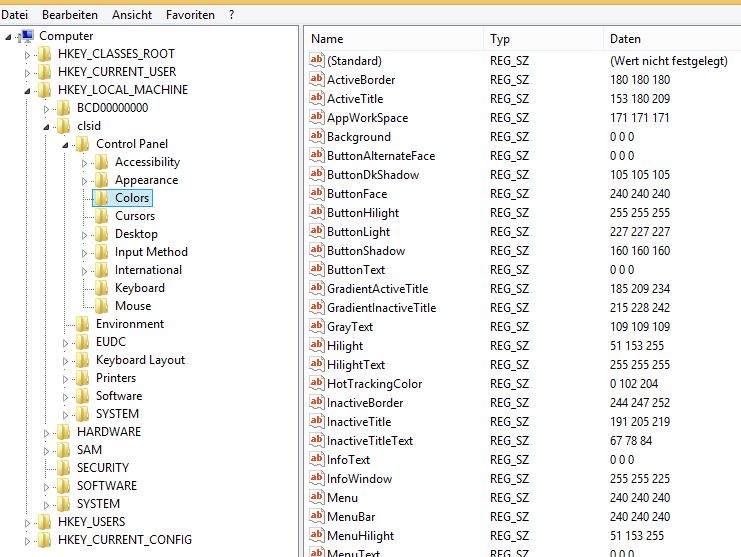The image size is (741, 557).
Task: Click the data value 185 209 234
Action: coord(640,289)
